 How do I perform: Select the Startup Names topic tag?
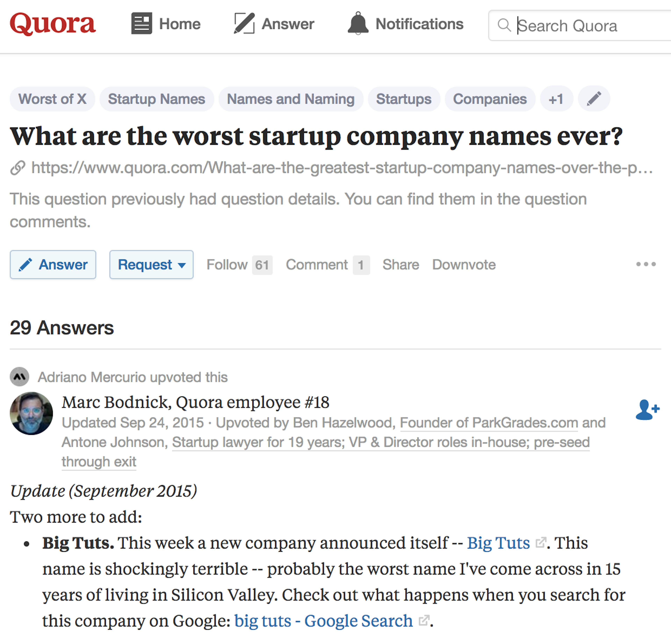click(157, 99)
